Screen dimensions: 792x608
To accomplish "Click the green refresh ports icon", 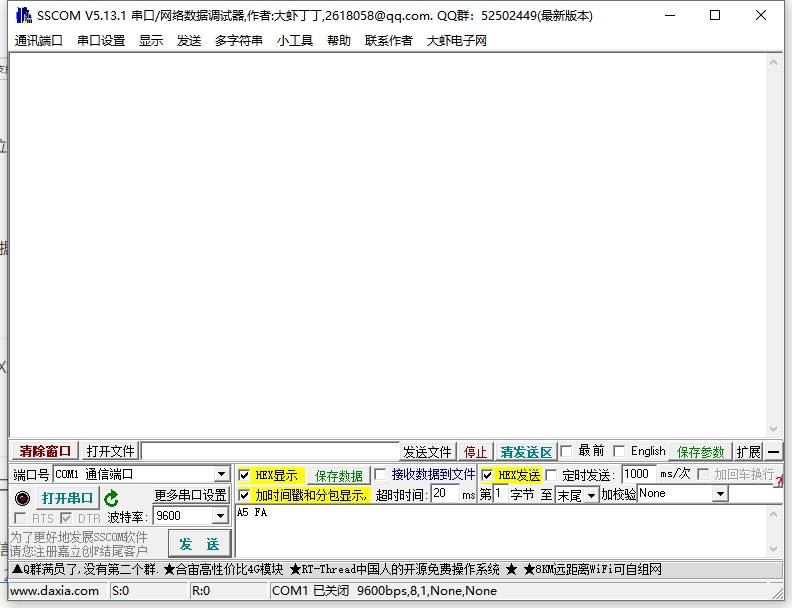I will 111,498.
